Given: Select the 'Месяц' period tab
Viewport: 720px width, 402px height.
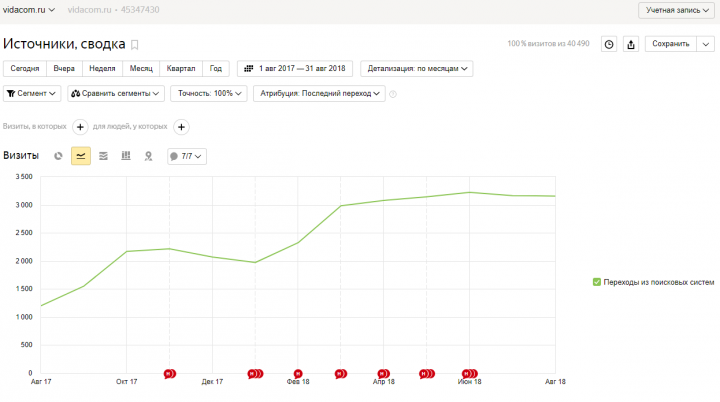Looking at the screenshot, I should pyautogui.click(x=141, y=68).
